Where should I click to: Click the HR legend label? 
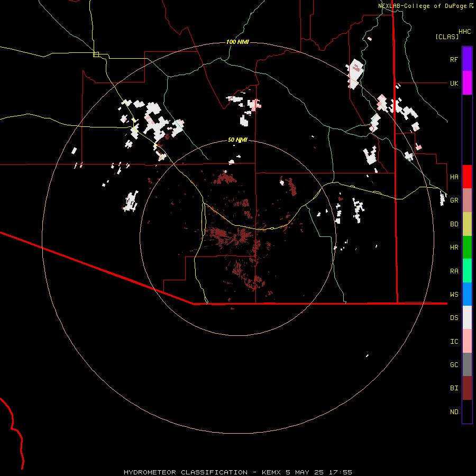coord(454,248)
